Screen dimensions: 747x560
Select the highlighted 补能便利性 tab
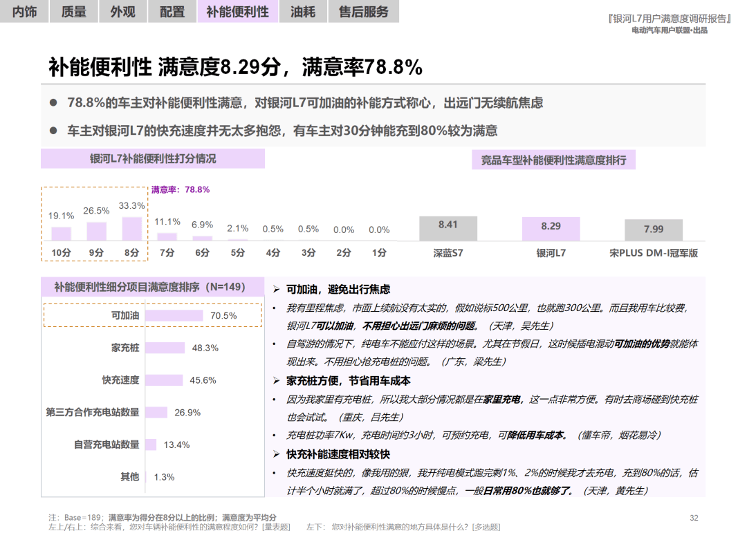click(238, 11)
